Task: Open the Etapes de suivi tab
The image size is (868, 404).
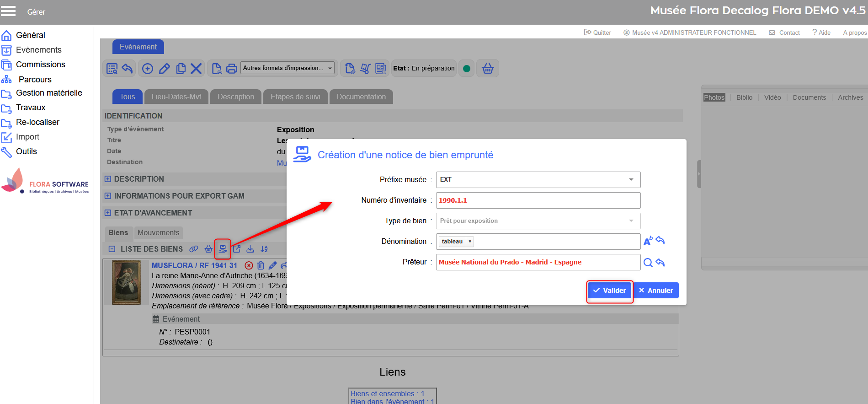Action: [x=295, y=97]
